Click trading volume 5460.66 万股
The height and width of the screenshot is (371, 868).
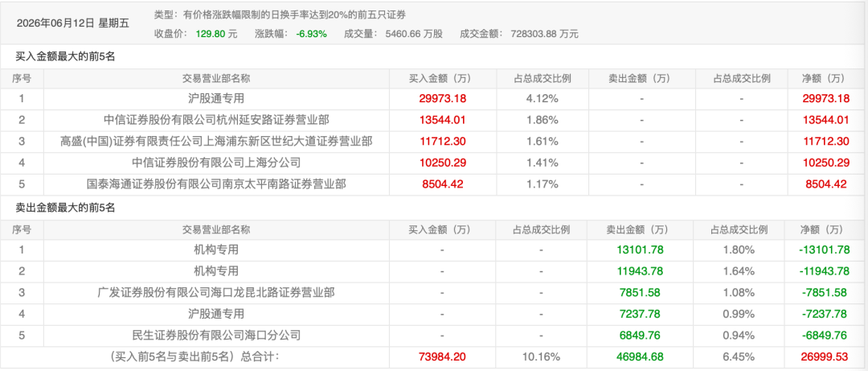[x=414, y=34]
